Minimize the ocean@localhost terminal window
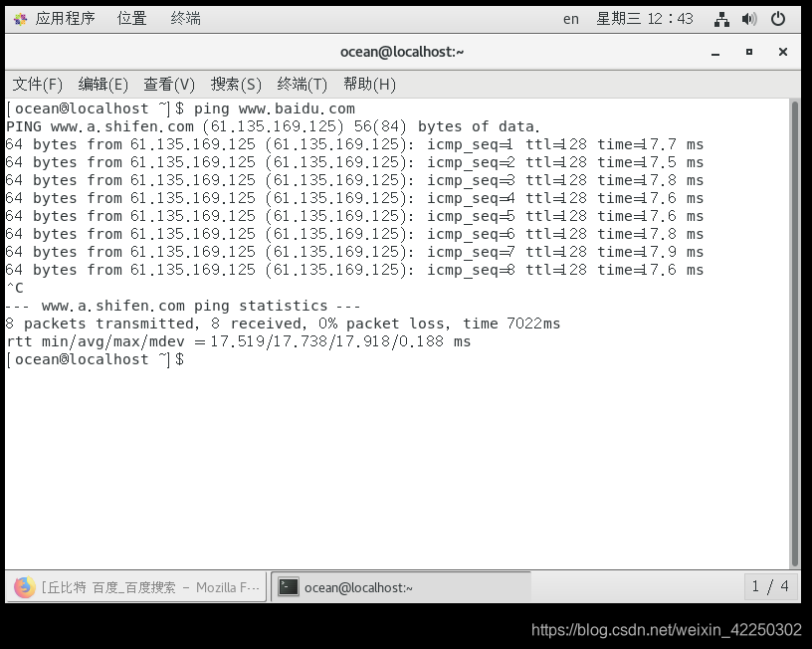 [715, 53]
